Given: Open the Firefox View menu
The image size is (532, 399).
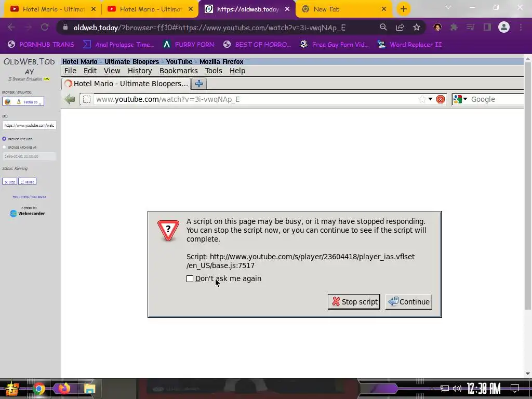Looking at the screenshot, I should pyautogui.click(x=112, y=71).
